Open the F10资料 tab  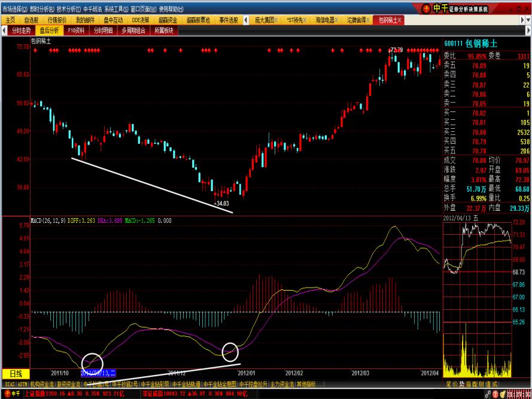tap(76, 30)
